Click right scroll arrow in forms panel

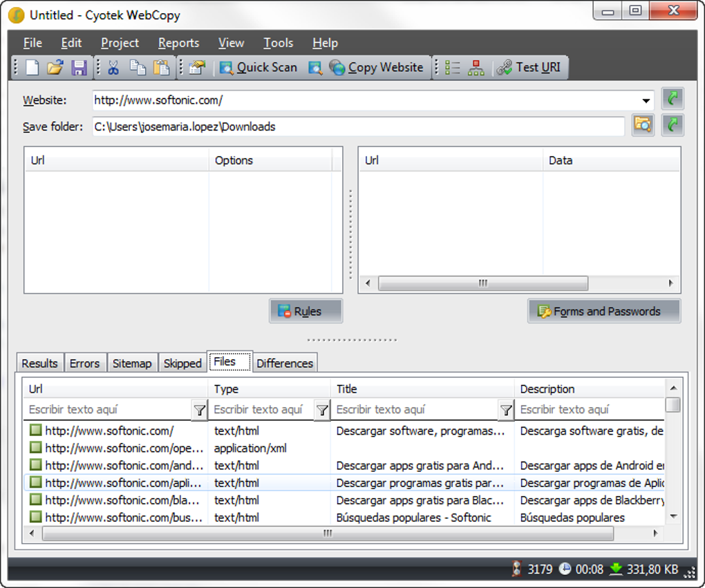(671, 283)
